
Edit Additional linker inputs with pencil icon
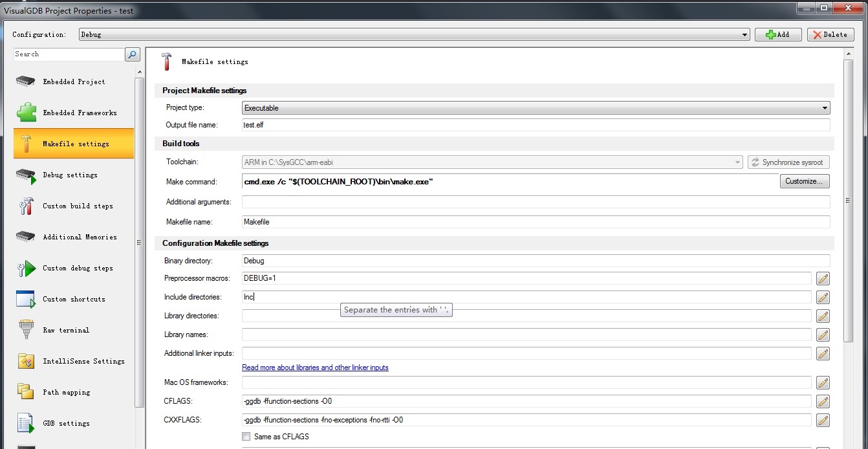pyautogui.click(x=823, y=354)
